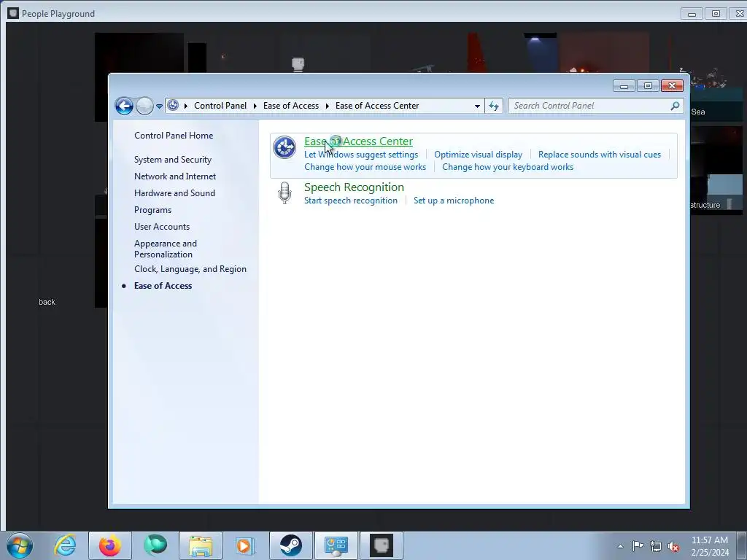Switch to People Playground taskbar button
Image resolution: width=747 pixels, height=560 pixels.
tap(381, 545)
